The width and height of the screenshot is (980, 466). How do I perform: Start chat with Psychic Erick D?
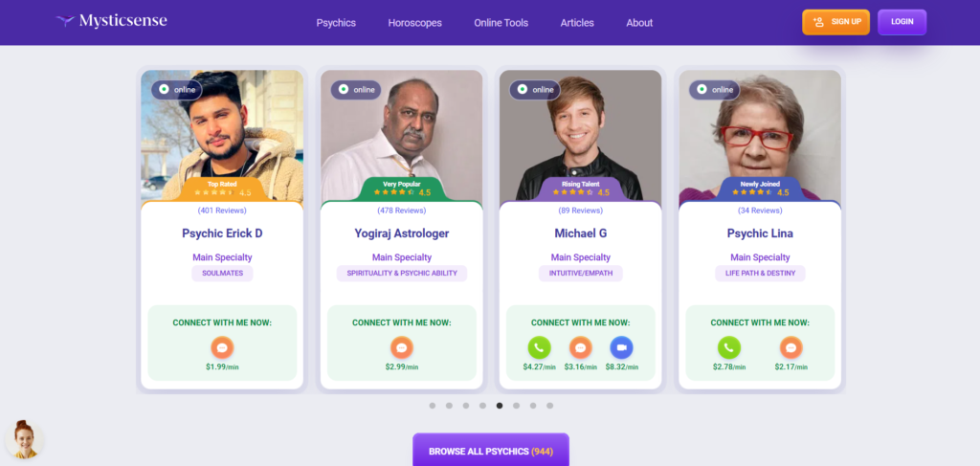coord(222,347)
